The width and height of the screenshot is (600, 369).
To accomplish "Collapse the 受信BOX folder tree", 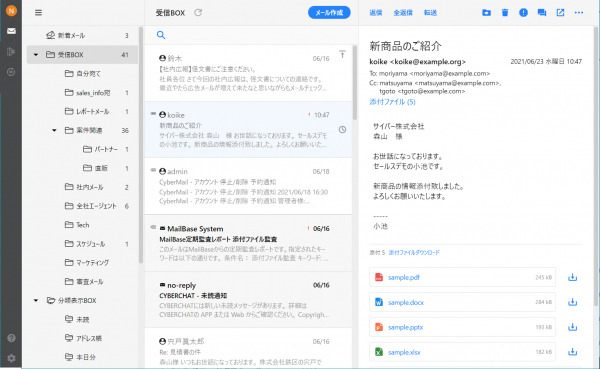I will point(36,55).
